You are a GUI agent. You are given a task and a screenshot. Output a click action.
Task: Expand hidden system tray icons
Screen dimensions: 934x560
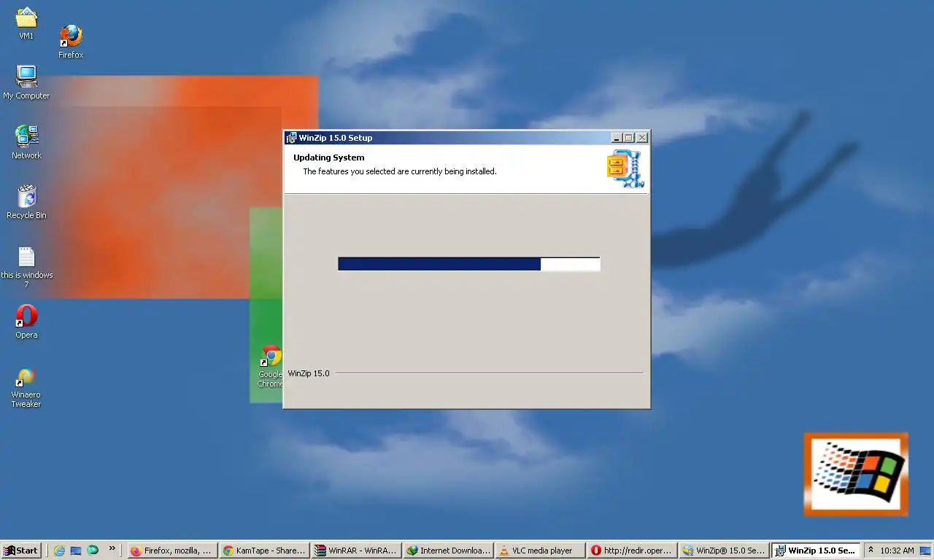(x=871, y=551)
